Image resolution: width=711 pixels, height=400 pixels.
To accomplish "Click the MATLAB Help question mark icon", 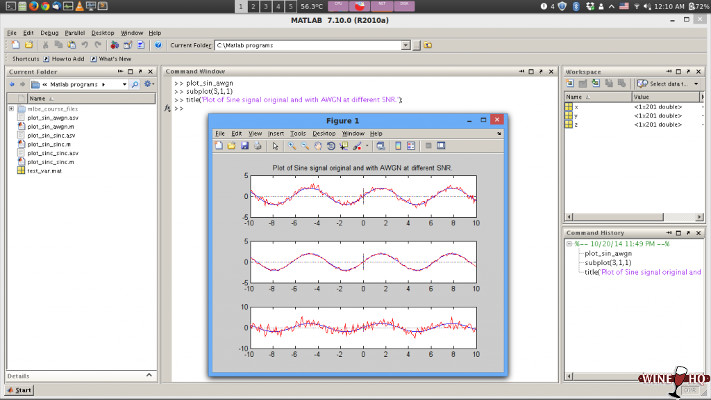I will [156, 45].
